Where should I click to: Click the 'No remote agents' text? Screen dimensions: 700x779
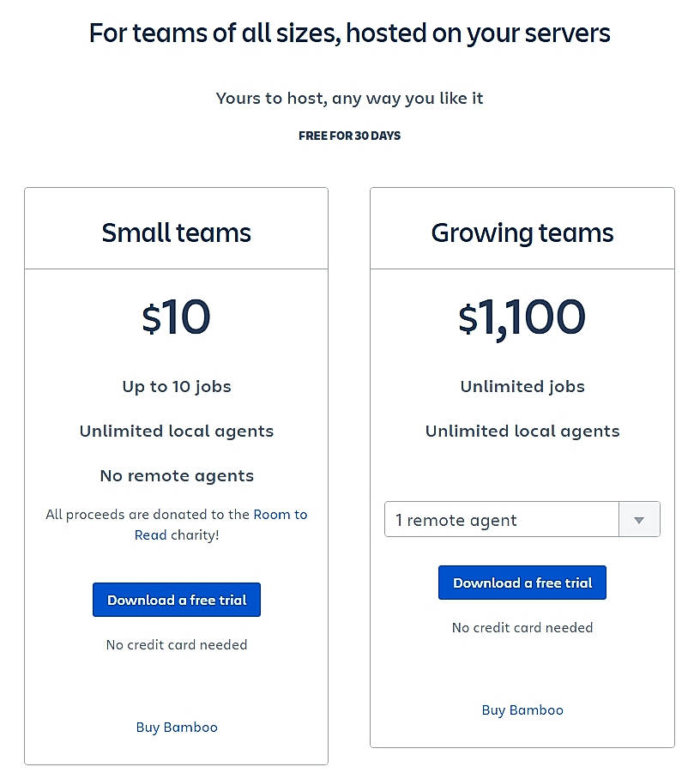click(x=177, y=475)
